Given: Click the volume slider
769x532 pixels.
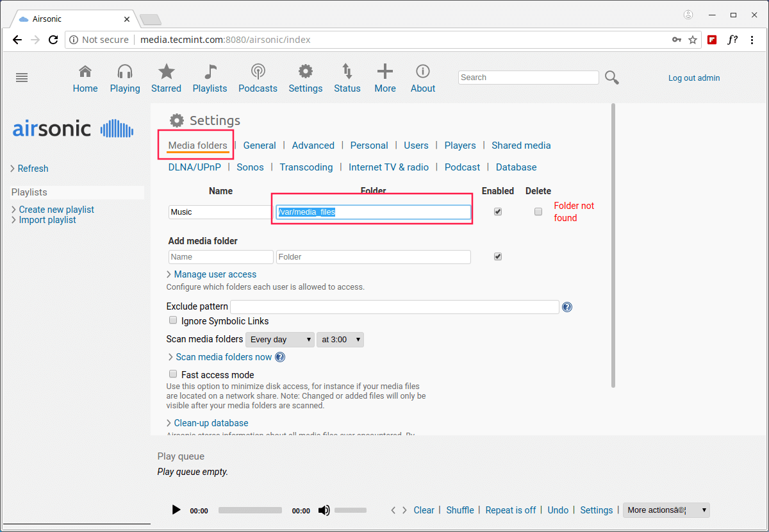Looking at the screenshot, I should tap(351, 510).
